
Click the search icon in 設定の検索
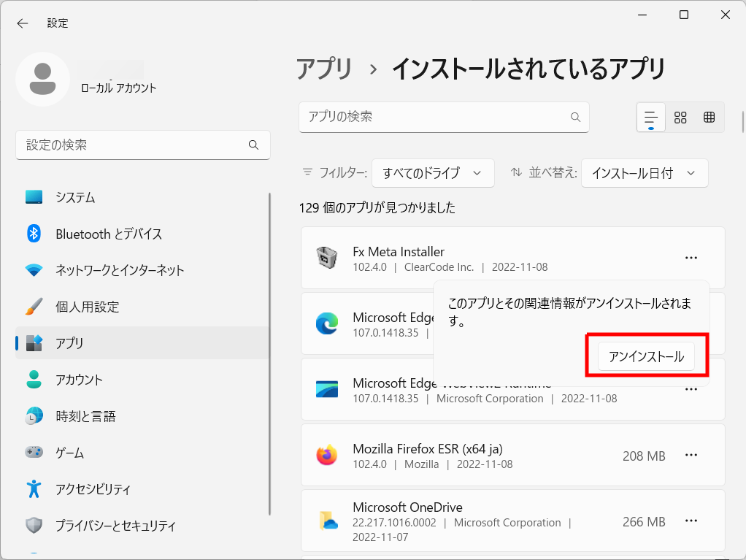(x=253, y=145)
